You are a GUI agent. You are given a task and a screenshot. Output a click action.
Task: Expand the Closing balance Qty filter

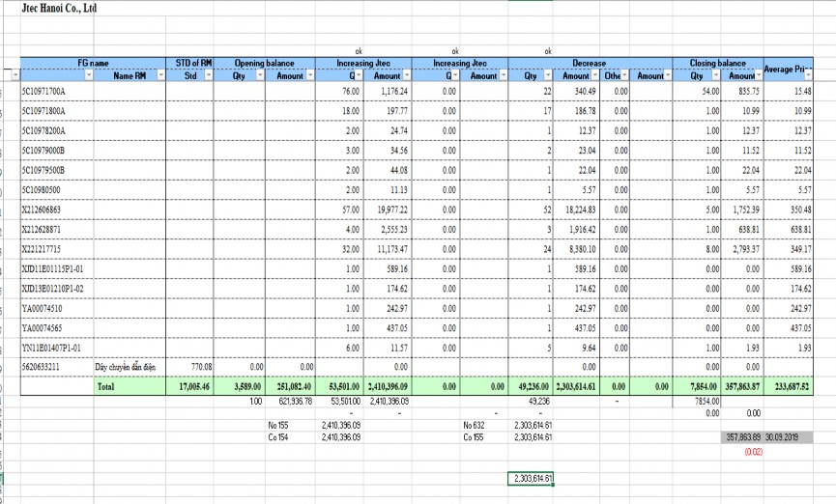click(713, 74)
